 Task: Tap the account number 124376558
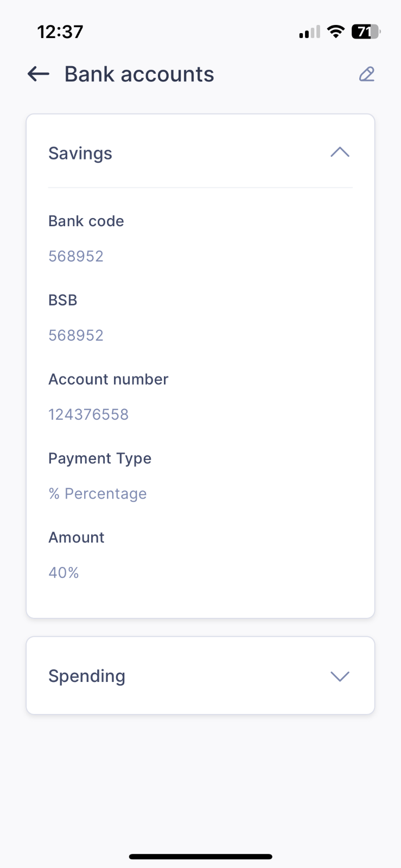88,414
